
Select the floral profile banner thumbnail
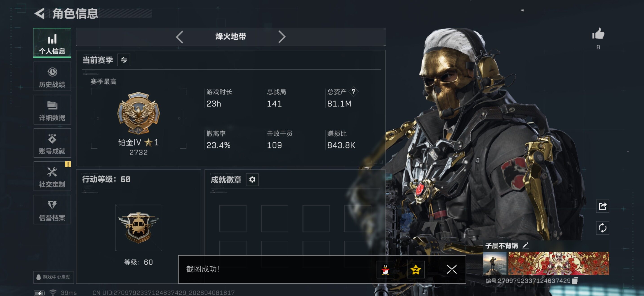[x=558, y=263]
